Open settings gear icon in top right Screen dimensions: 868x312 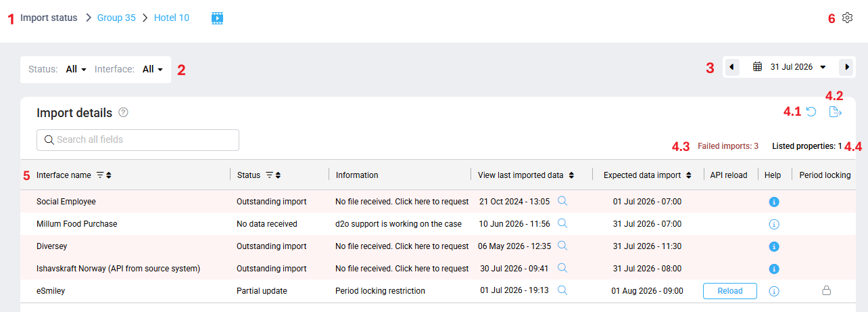pyautogui.click(x=847, y=18)
